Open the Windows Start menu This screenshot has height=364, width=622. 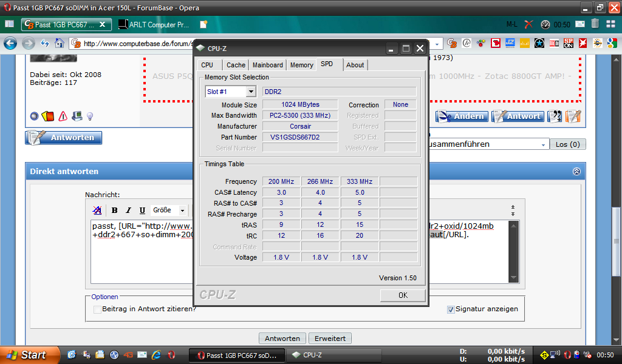[29, 355]
